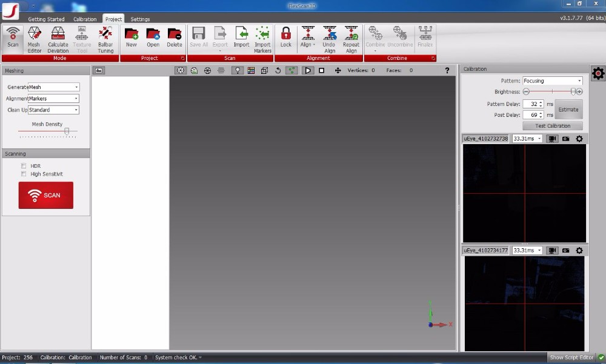Enable the HDR checkbox

coord(24,166)
